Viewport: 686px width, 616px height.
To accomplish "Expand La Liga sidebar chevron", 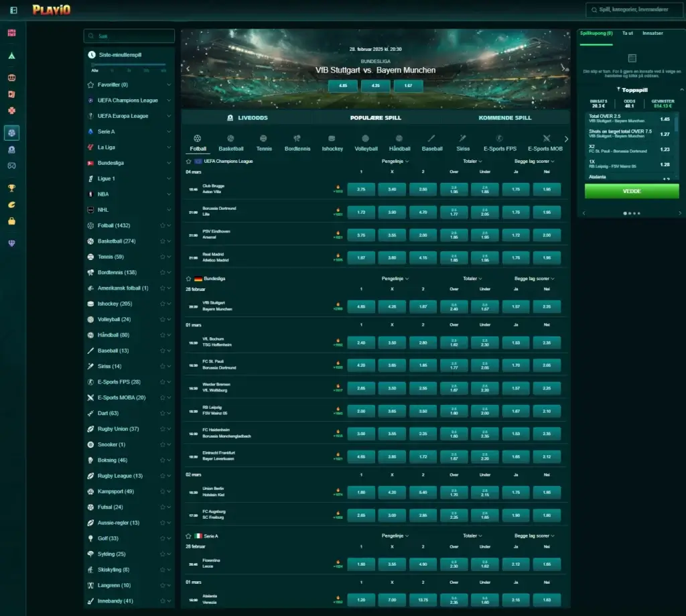I will (169, 147).
